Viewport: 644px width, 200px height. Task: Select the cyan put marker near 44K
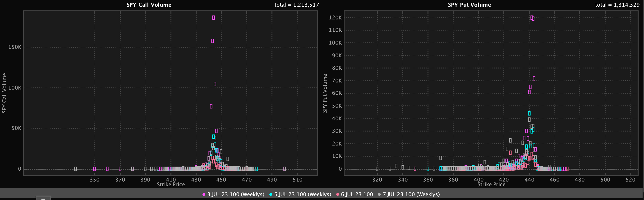529,113
